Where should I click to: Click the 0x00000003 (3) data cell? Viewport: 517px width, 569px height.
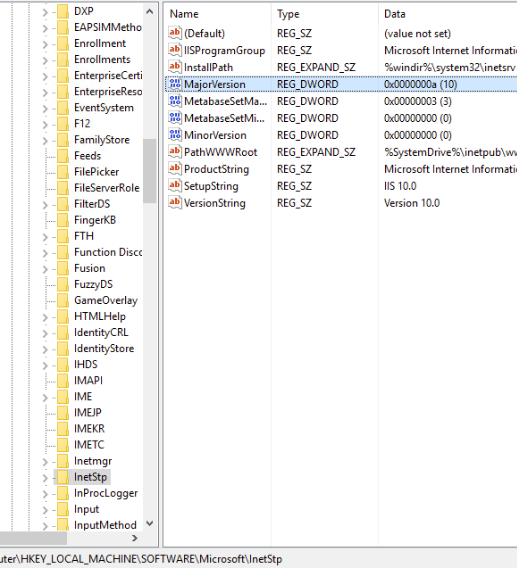point(418,101)
